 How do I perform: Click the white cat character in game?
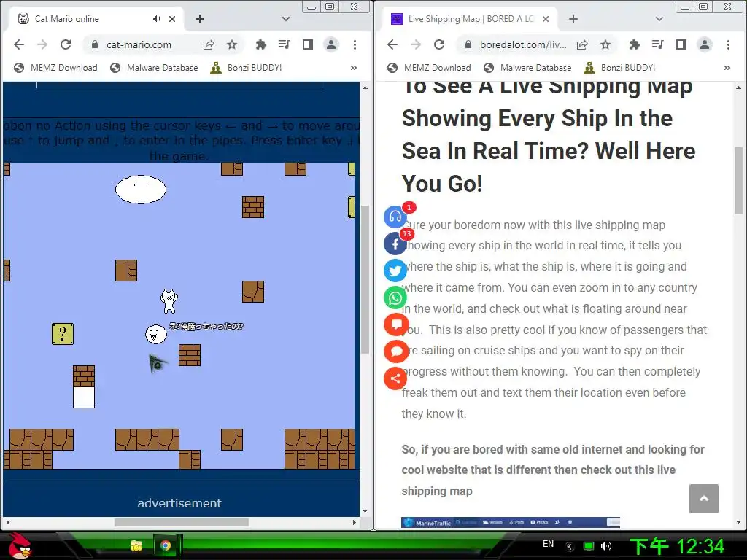pos(169,301)
